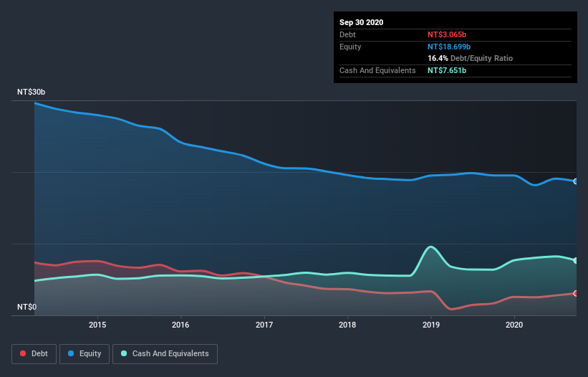
Task: Click the red Debt endpoint marker
Action: coord(576,293)
